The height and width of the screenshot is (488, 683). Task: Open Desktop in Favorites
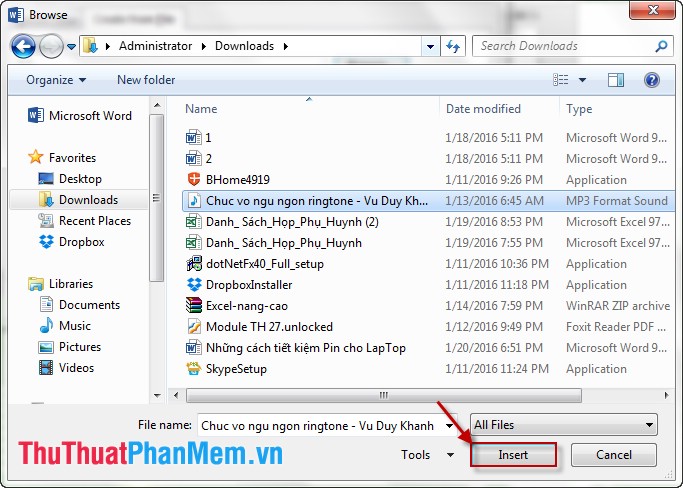coord(70,179)
